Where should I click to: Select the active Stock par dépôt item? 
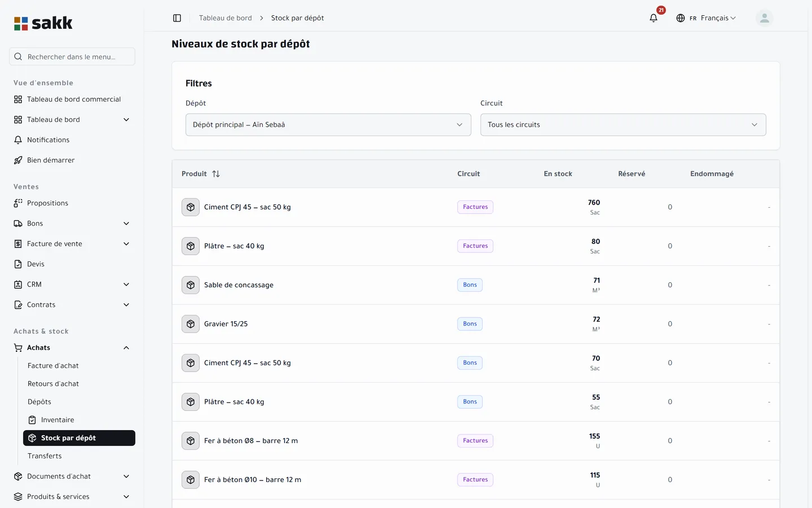[x=79, y=438]
